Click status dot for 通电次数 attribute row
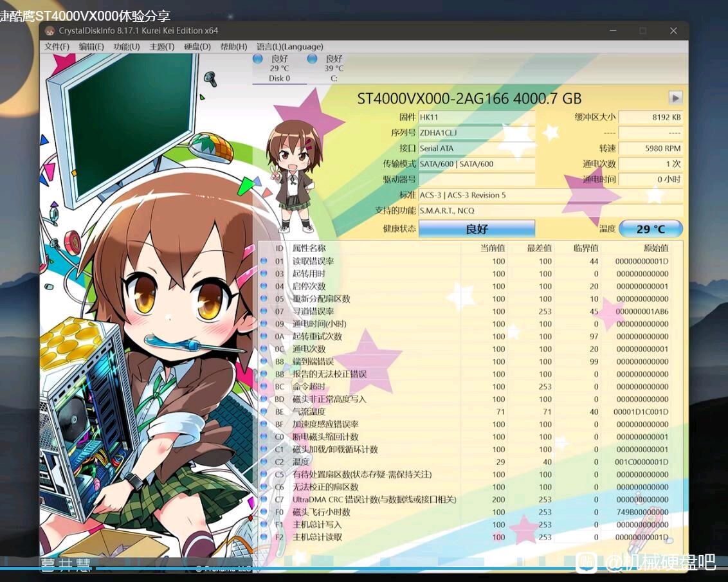This screenshot has height=582, width=728. tap(264, 349)
